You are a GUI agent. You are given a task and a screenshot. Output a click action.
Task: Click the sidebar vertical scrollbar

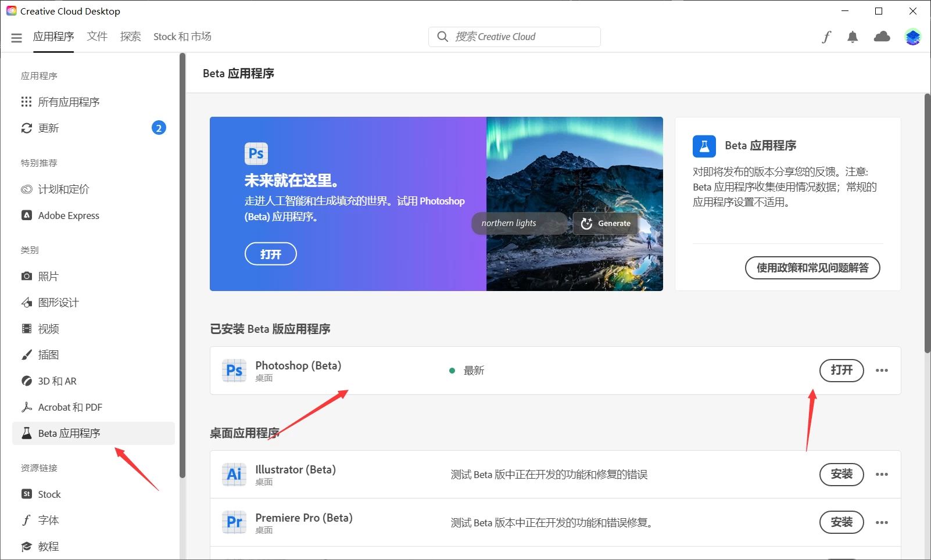click(x=182, y=264)
